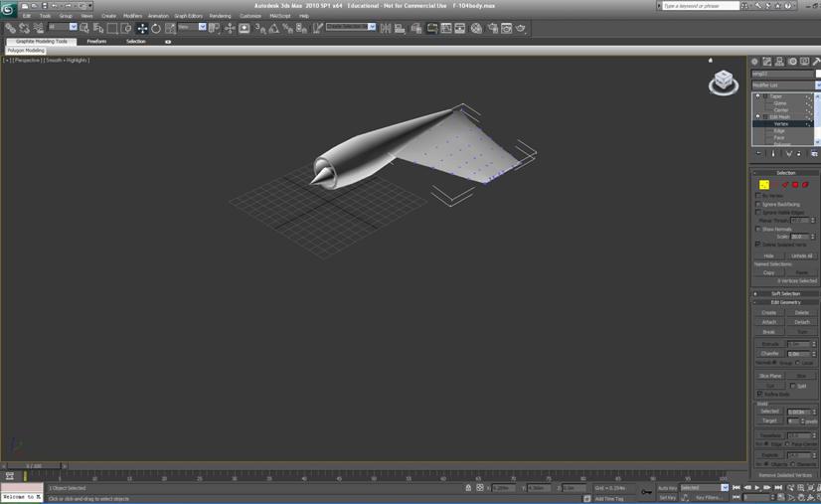Click Remove Isolated Vertices button
Image resolution: width=821 pixels, height=504 pixels.
pyautogui.click(x=785, y=475)
